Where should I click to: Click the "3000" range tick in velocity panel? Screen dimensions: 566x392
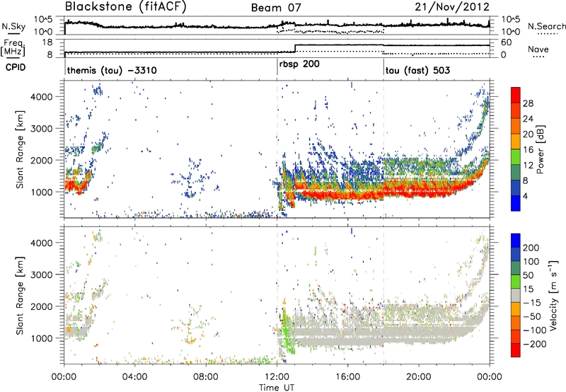pyautogui.click(x=42, y=275)
